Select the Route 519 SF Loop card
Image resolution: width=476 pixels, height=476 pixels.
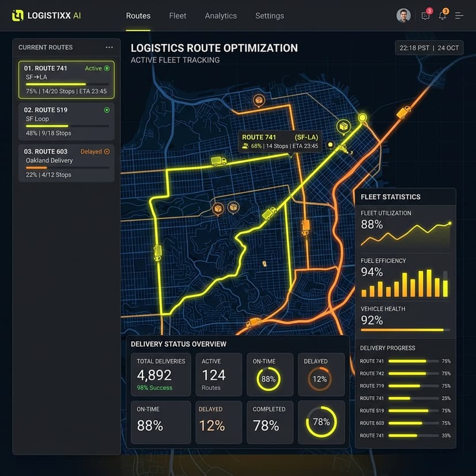67,121
